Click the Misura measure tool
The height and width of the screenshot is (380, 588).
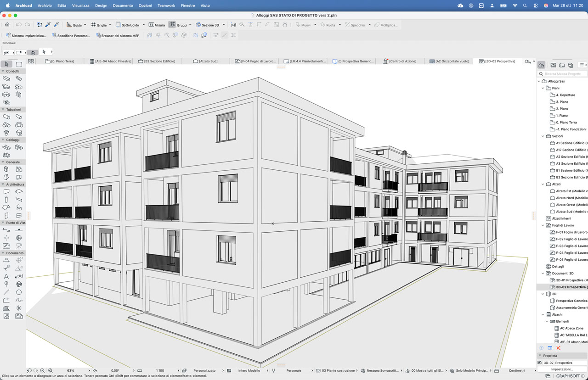[x=156, y=25]
